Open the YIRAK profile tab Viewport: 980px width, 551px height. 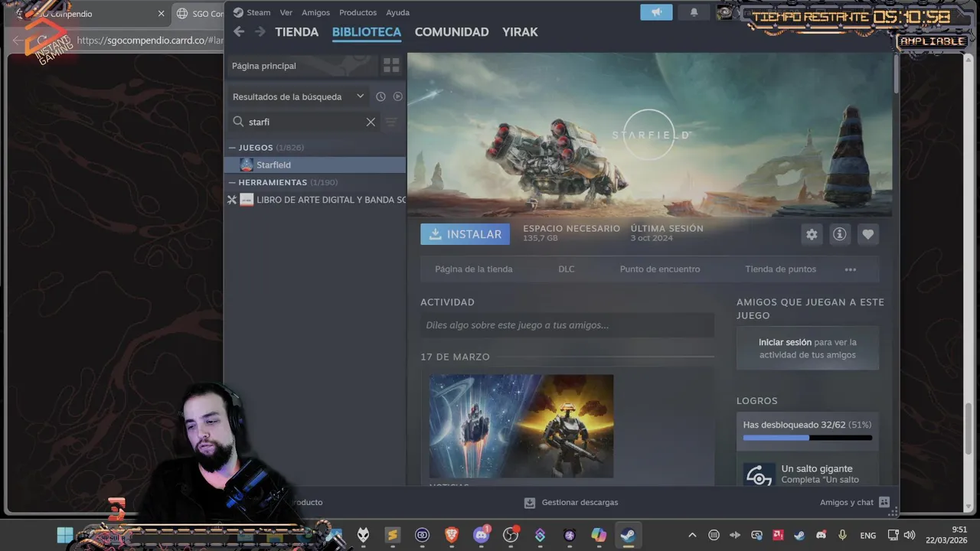(520, 32)
